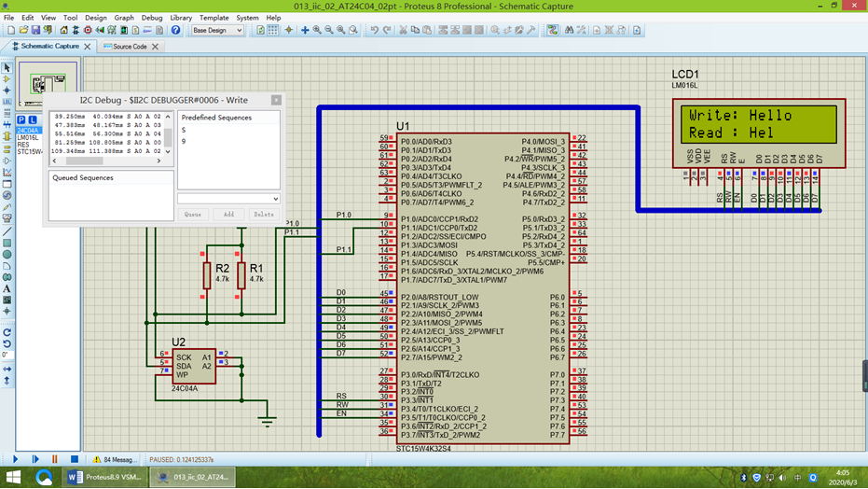This screenshot has height=489, width=868.
Task: Click the Delete button in I2C Debug
Action: (264, 215)
